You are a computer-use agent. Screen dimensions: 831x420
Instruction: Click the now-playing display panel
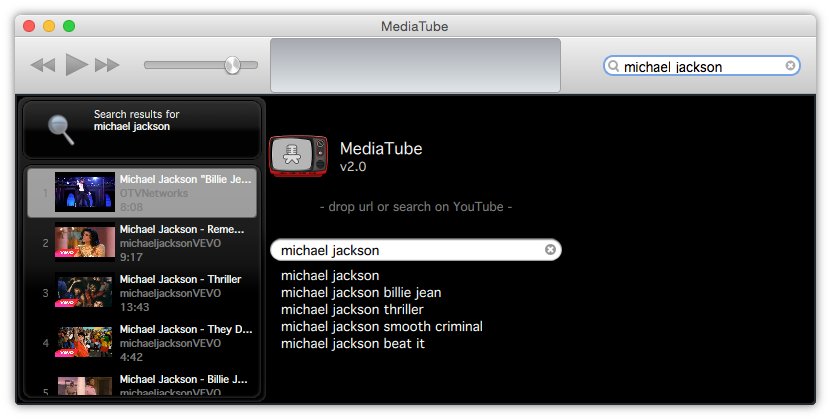(415, 65)
